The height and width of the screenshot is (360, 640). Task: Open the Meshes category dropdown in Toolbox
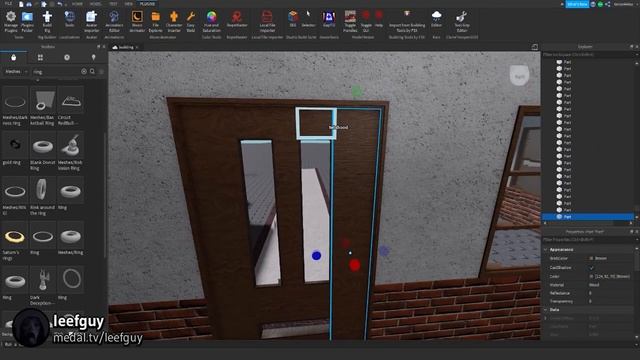[16, 71]
